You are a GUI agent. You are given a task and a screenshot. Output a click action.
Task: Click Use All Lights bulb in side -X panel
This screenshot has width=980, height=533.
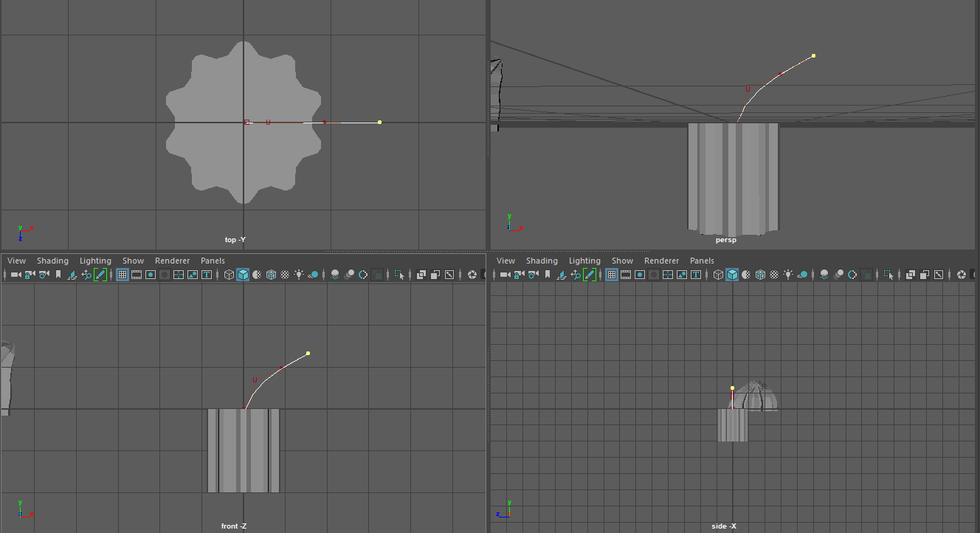point(788,275)
